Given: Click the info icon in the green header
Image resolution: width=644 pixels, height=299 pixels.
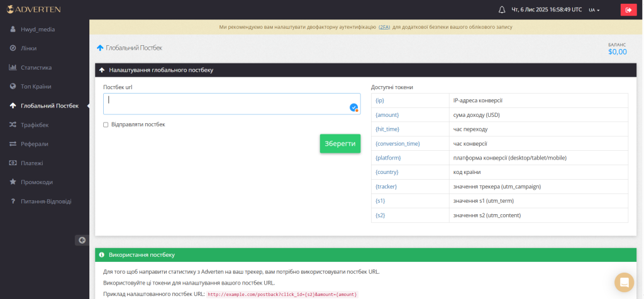Looking at the screenshot, I should pos(102,255).
